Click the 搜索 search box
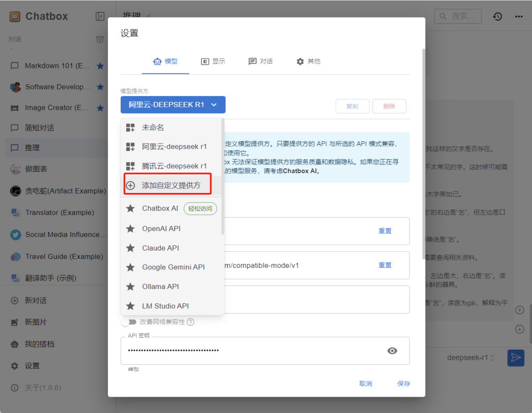 coord(458,16)
